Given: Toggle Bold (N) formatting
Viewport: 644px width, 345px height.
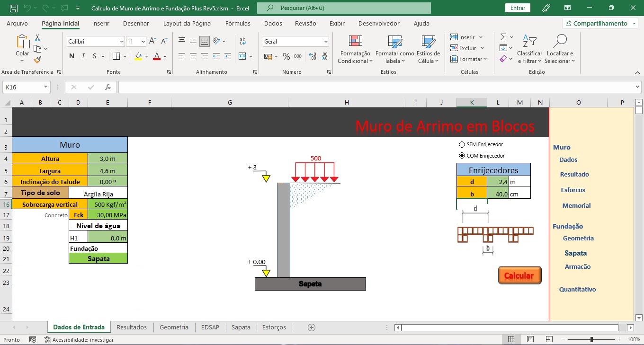Looking at the screenshot, I should coord(72,56).
